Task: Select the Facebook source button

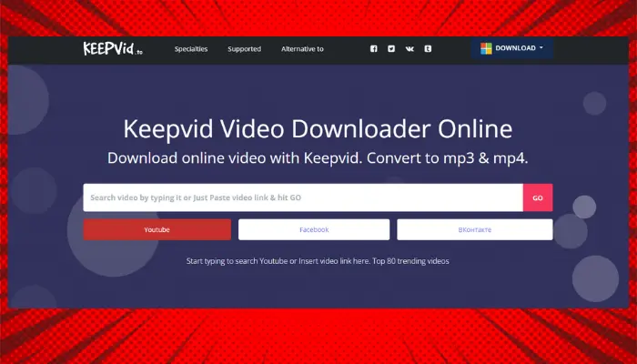Action: point(314,229)
